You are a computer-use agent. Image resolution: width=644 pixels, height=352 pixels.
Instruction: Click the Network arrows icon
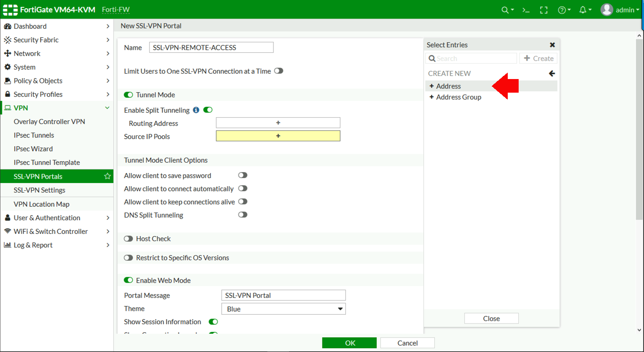pos(7,54)
